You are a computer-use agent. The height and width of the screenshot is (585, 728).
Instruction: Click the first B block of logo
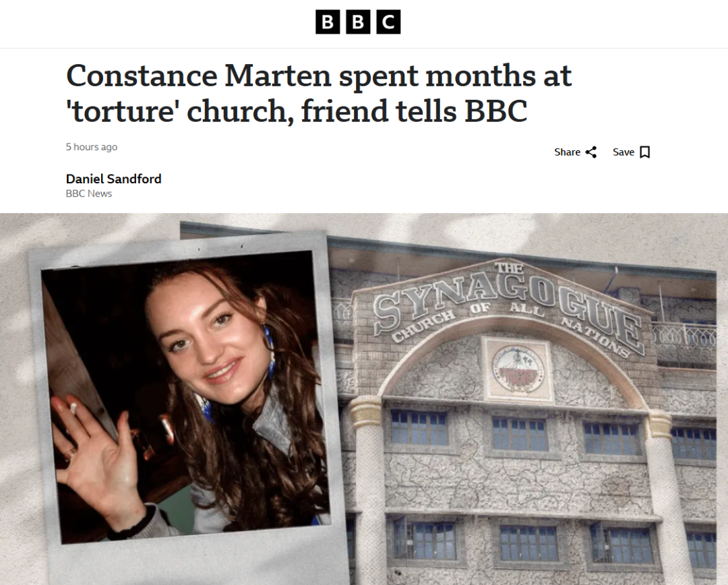pyautogui.click(x=328, y=22)
